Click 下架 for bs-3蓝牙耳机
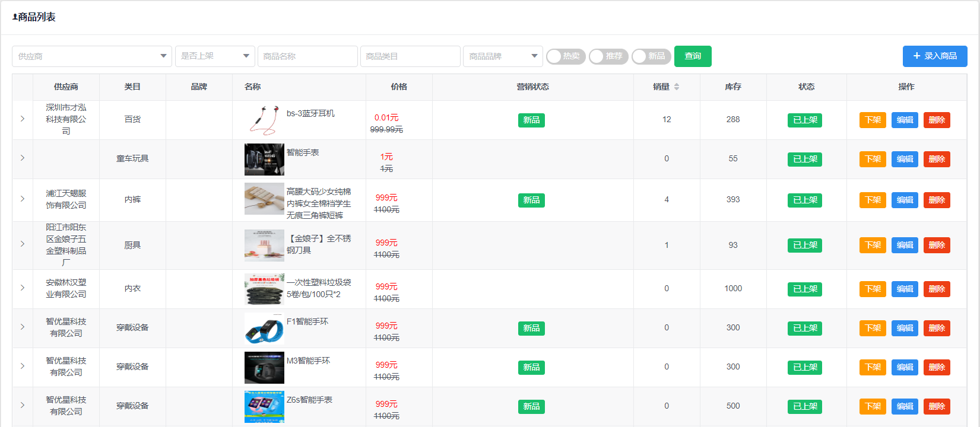This screenshot has height=427, width=980. coord(873,120)
